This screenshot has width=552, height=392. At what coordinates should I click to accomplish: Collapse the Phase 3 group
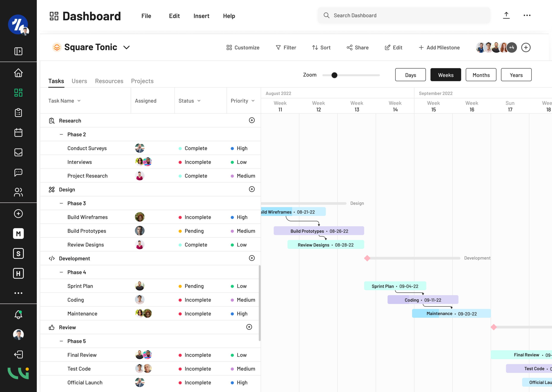(x=61, y=203)
